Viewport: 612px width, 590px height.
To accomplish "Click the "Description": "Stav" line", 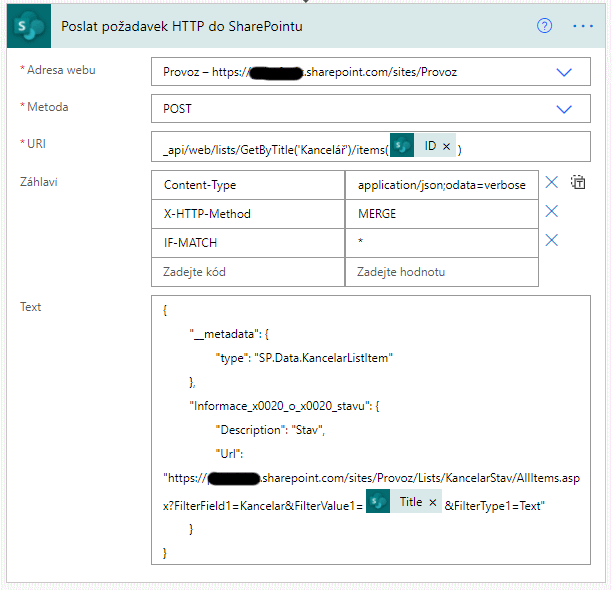I will point(270,430).
